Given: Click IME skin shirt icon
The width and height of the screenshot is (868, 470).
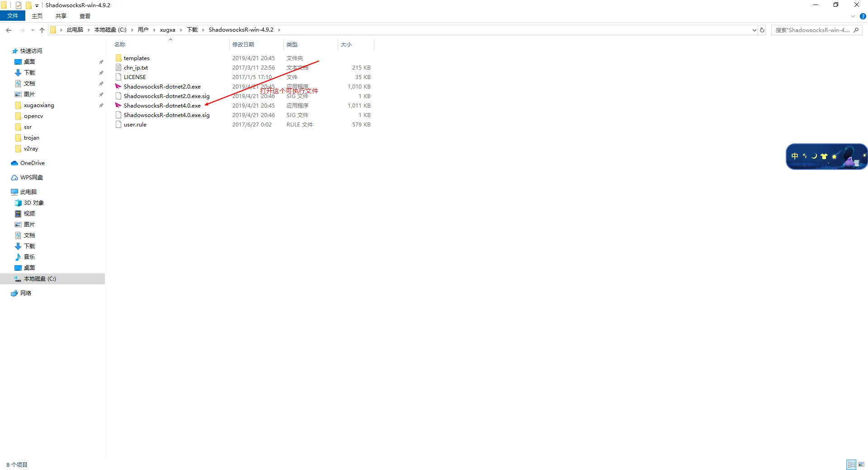Looking at the screenshot, I should pyautogui.click(x=824, y=156).
